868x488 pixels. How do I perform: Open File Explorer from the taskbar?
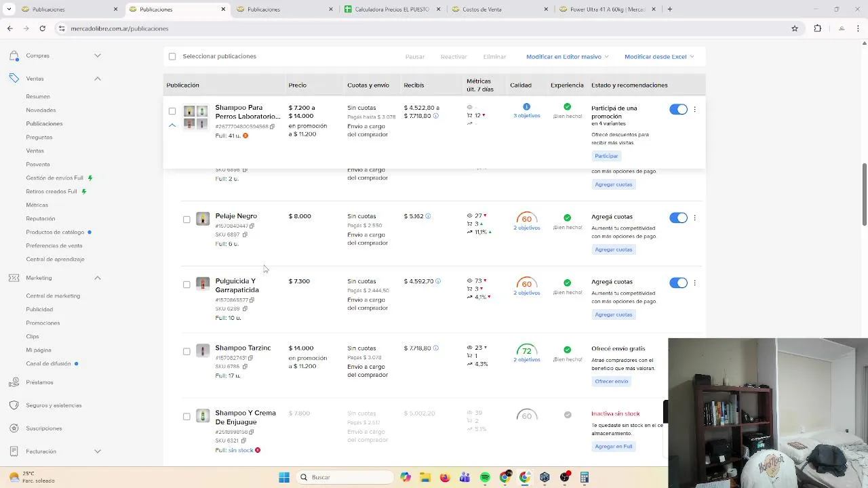tap(425, 477)
